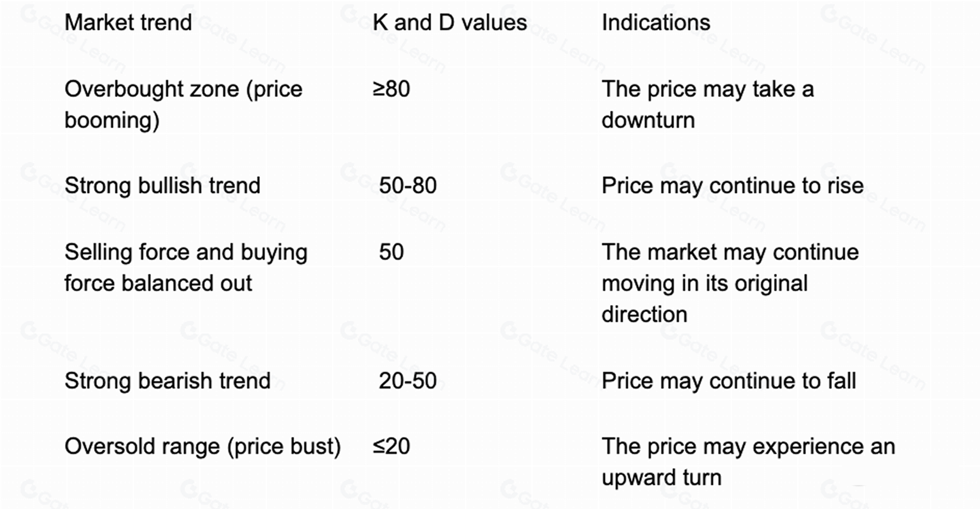Click "Price may continue to fall" text
Image resolution: width=980 pixels, height=509 pixels.
729,381
